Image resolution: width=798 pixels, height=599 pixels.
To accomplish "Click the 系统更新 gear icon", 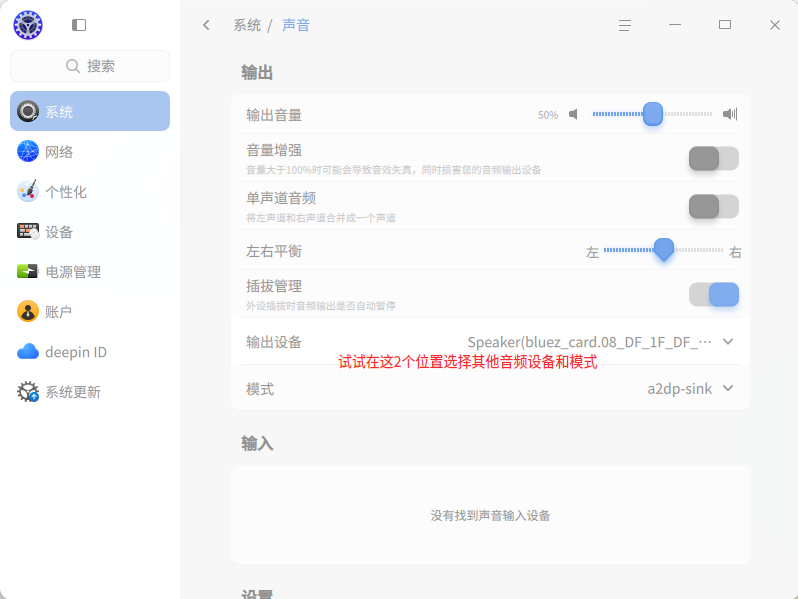I will tap(28, 392).
